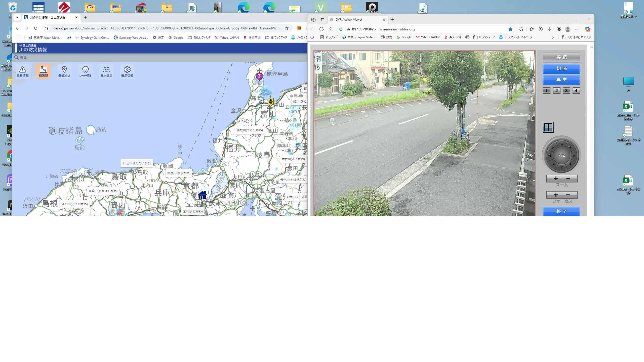Screen dimensions: 644x362
Task: Expand the bookmarks overflow chevron in Edge
Action: 553,37
